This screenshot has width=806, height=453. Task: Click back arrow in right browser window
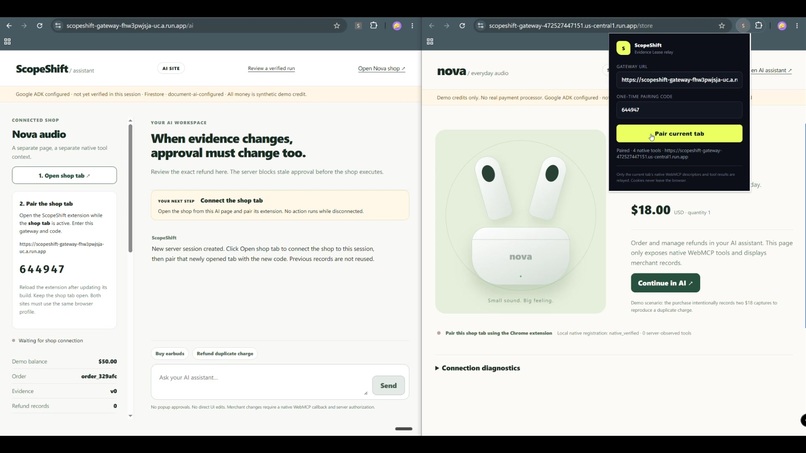click(432, 25)
